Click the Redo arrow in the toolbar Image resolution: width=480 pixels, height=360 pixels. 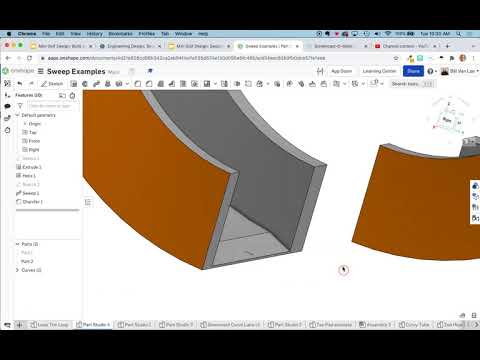pyautogui.click(x=31, y=84)
